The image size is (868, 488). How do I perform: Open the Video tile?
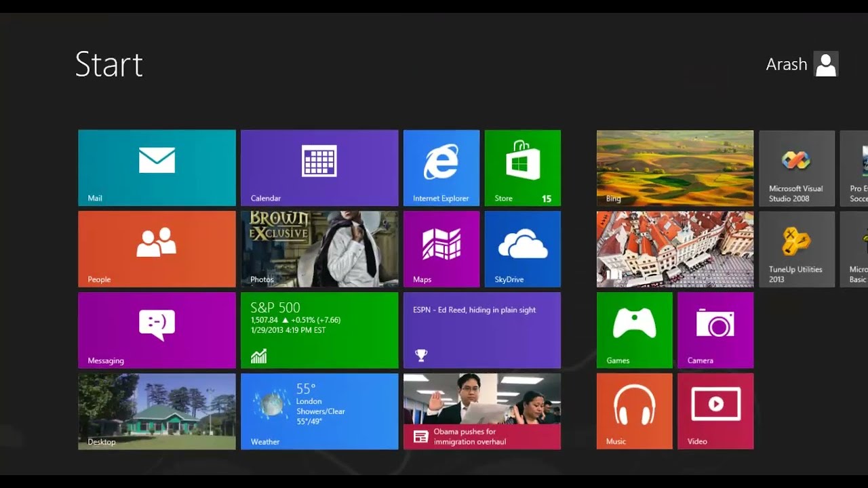click(715, 411)
